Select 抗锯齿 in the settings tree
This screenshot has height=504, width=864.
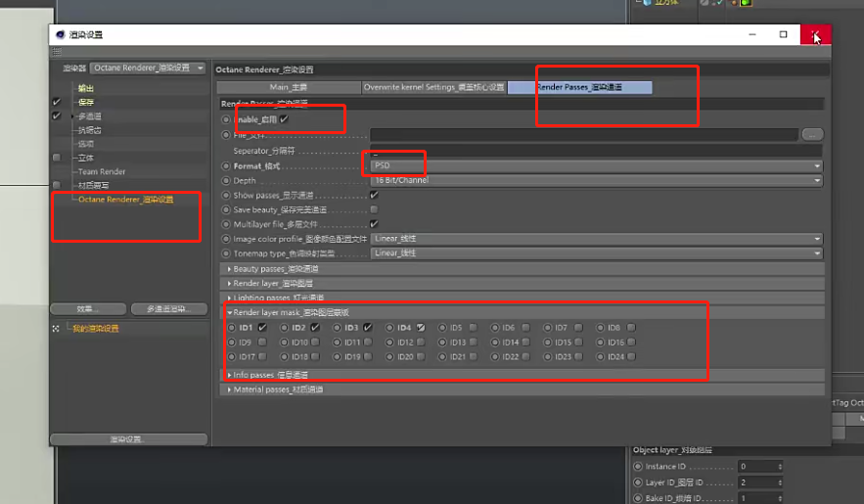coord(89,130)
